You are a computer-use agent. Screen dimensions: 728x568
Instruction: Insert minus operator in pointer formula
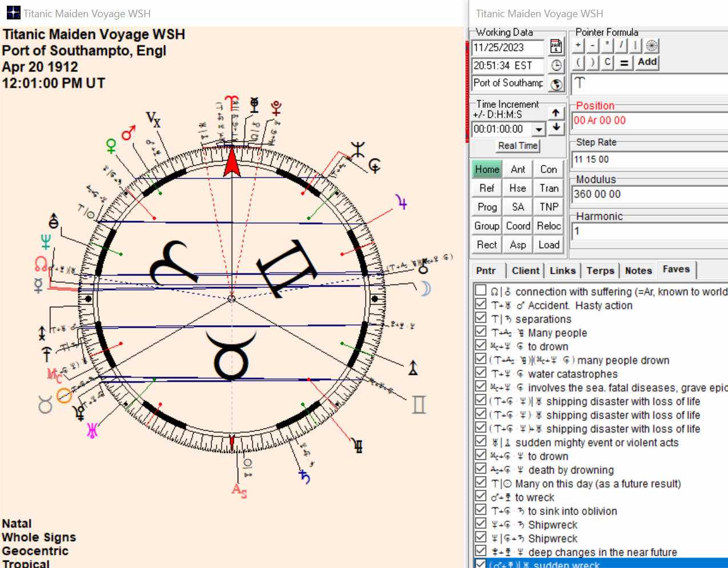[593, 45]
